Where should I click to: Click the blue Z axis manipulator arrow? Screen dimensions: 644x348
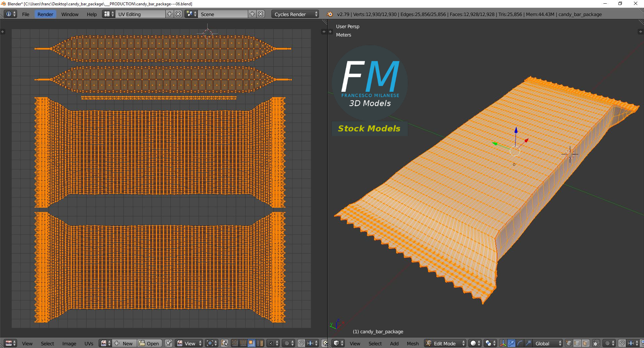coord(516,130)
